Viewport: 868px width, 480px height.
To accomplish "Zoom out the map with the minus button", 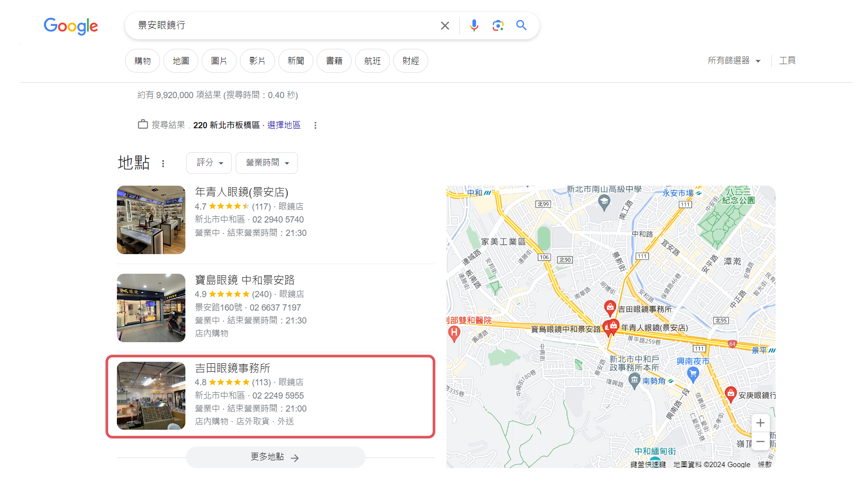I will pos(760,441).
